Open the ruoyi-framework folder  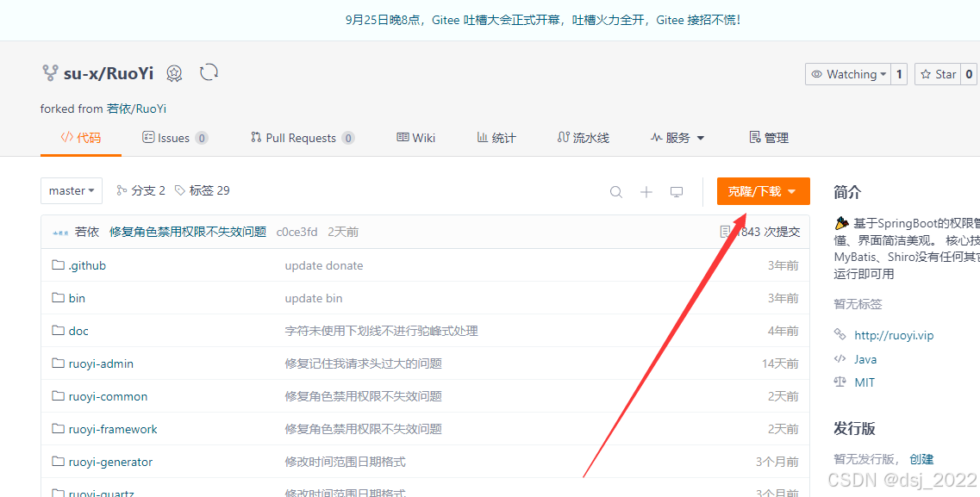pyautogui.click(x=113, y=429)
